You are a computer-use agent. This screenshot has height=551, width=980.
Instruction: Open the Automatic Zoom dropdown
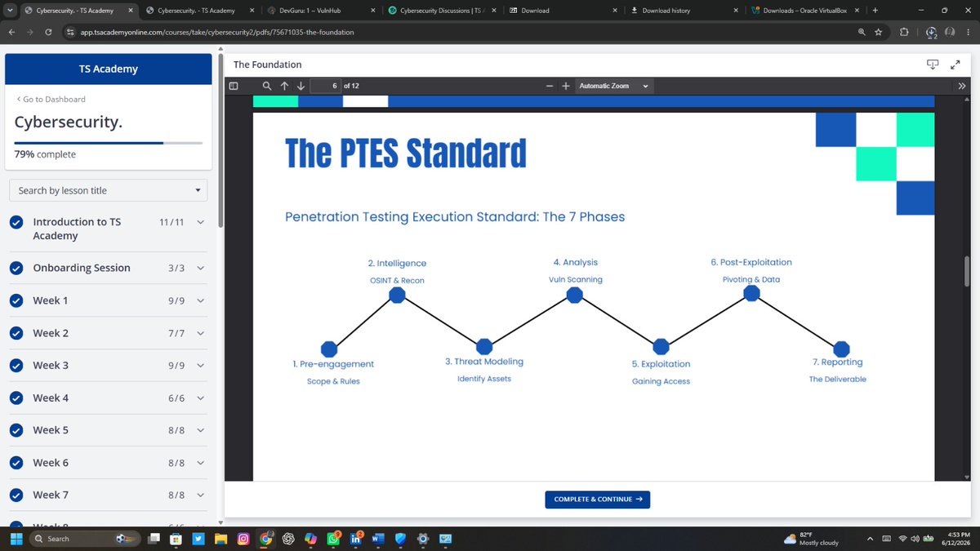[614, 86]
